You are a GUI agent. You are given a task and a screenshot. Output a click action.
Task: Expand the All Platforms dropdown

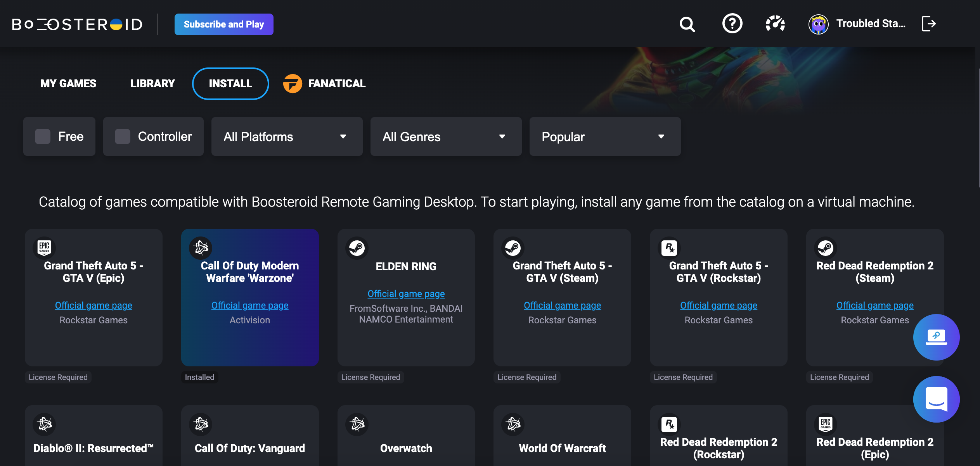[287, 136]
